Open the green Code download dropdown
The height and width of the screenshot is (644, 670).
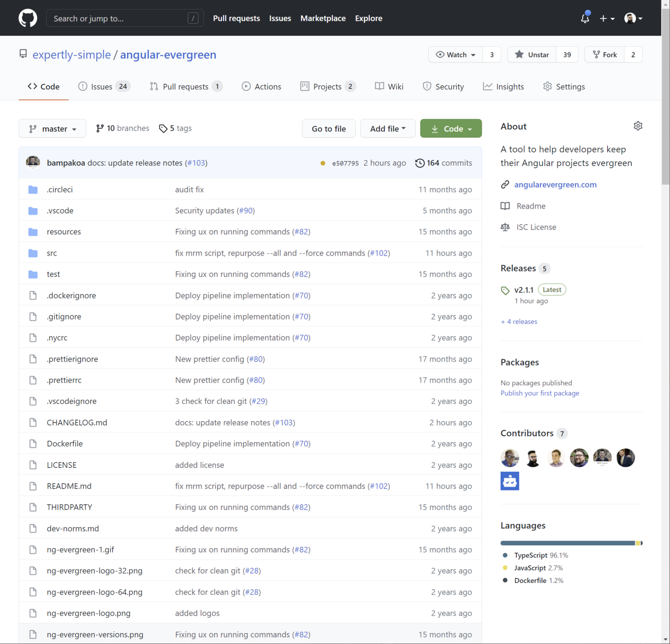451,128
